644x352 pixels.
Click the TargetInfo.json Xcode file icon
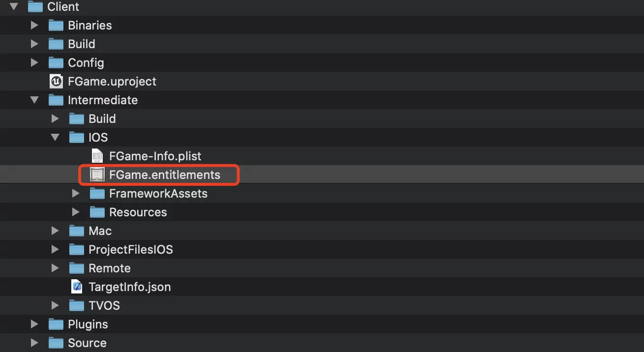click(x=77, y=287)
